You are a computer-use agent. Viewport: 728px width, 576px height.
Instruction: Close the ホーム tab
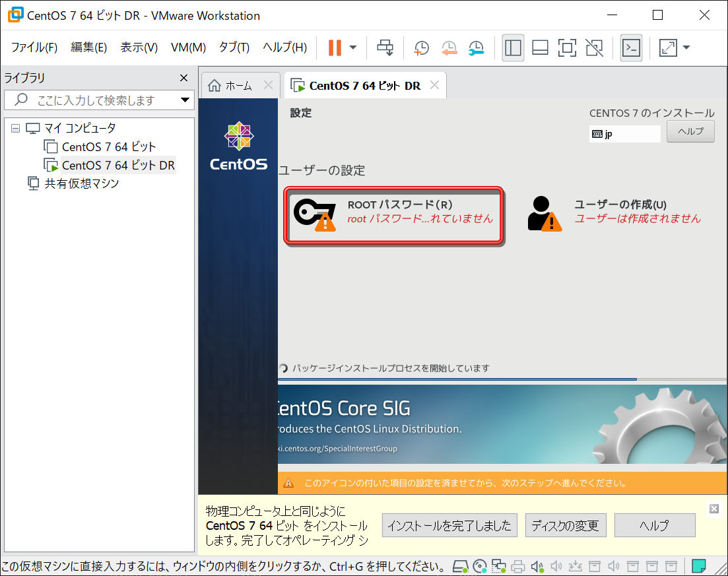tap(268, 85)
